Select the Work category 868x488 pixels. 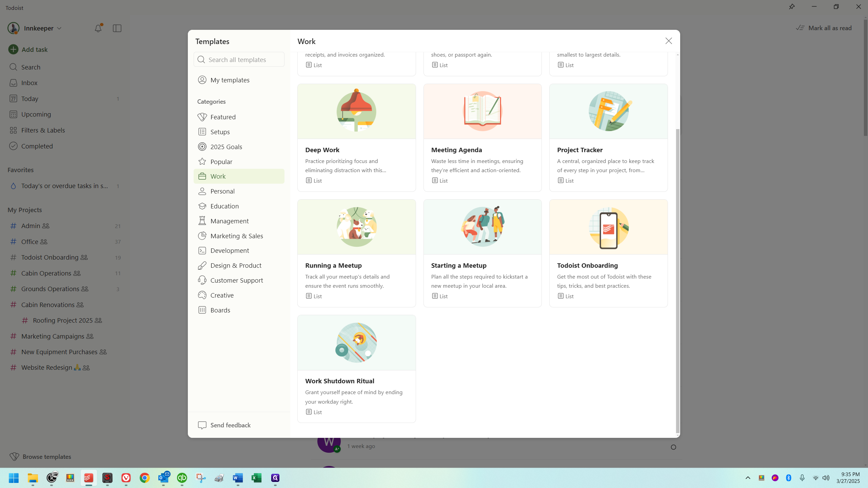click(239, 176)
